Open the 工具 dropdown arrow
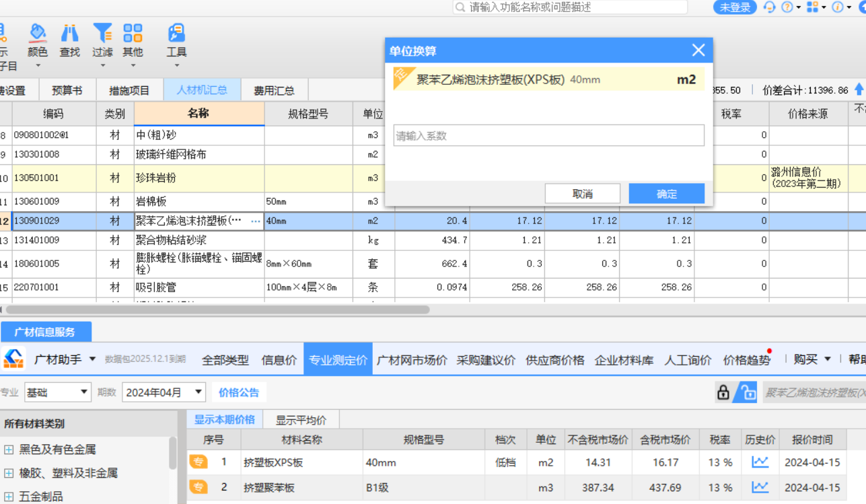This screenshot has width=866, height=504. 176,66
